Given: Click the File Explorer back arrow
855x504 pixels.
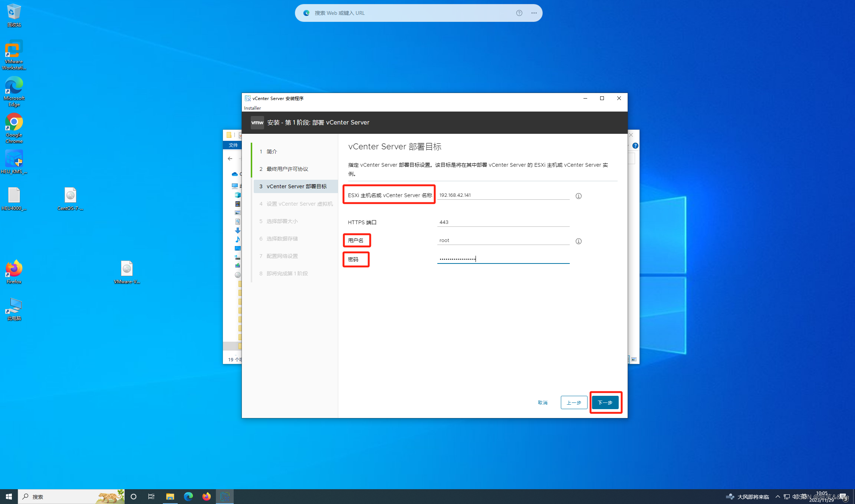Looking at the screenshot, I should (x=230, y=159).
